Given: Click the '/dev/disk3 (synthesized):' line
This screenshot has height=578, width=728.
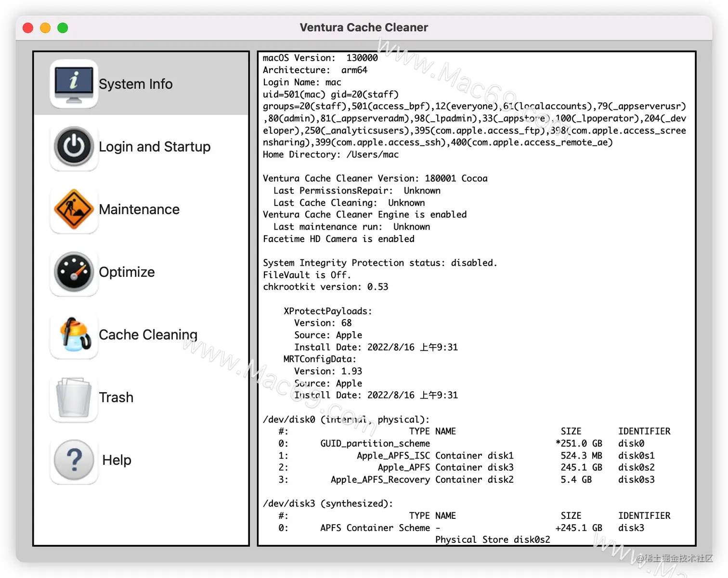Looking at the screenshot, I should coord(328,503).
